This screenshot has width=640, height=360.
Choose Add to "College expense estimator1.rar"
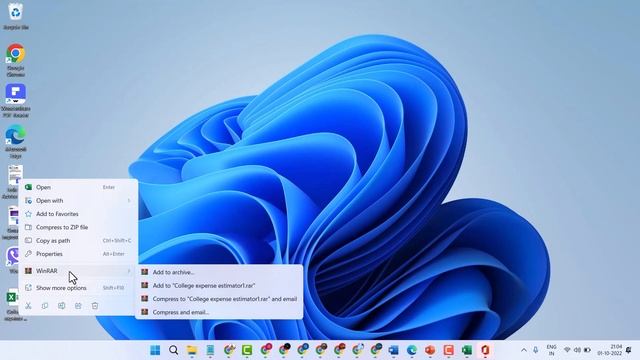[x=219, y=286]
